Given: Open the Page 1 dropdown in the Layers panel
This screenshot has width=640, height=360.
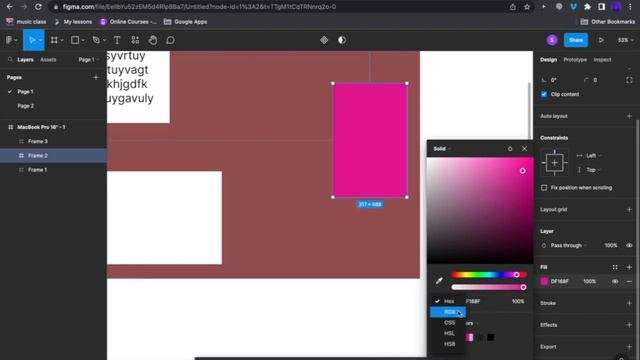Looking at the screenshot, I should click(88, 60).
